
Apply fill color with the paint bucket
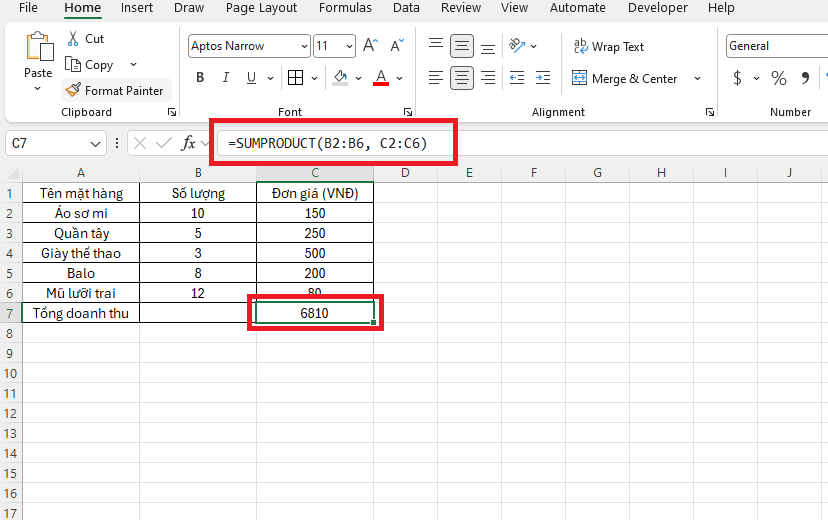(x=340, y=78)
